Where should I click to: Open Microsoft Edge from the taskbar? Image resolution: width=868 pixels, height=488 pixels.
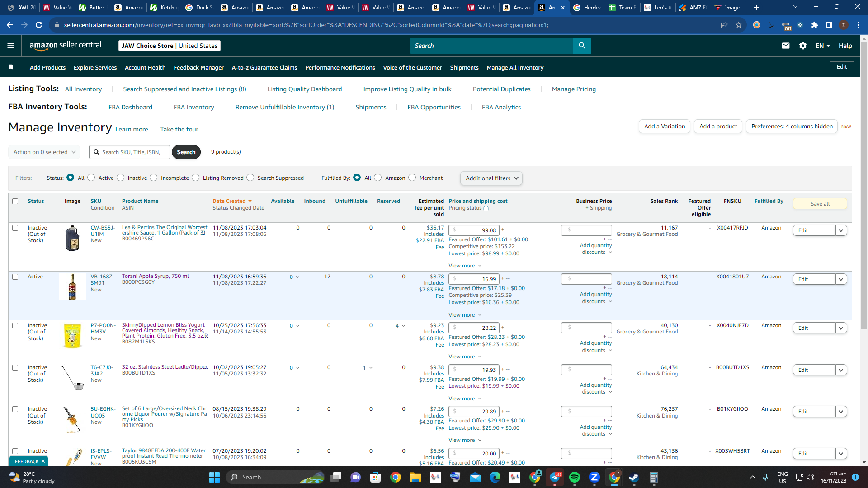click(495, 477)
